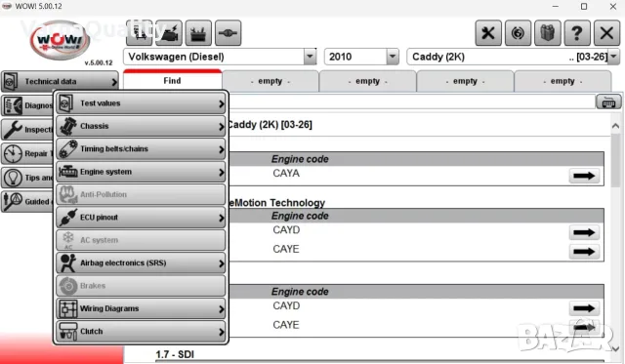Click the battery toolbar icon
This screenshot has width=625, height=364.
pos(198,33)
